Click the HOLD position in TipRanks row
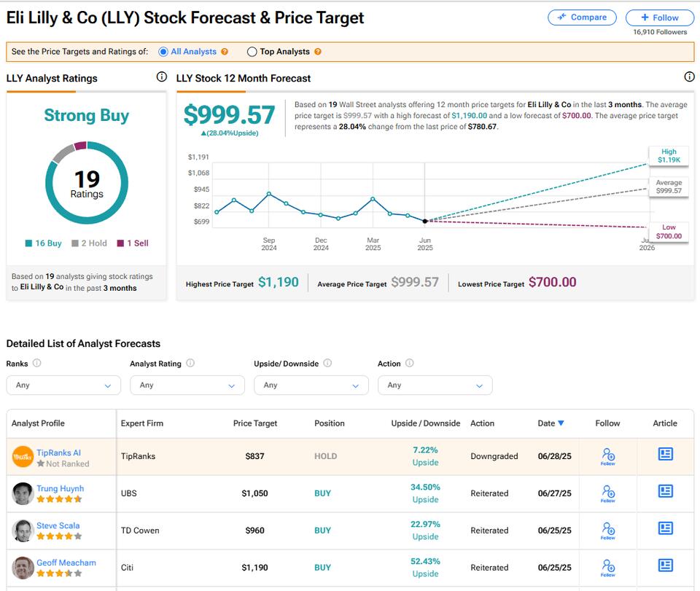Viewport: 700px width, 591px height. tap(325, 456)
